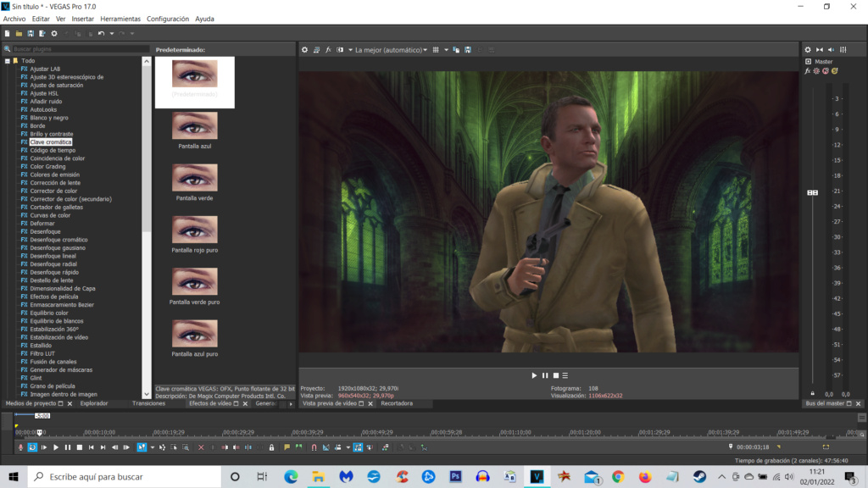Open project properties gear in main toolbar
Screen dimensions: 868x488
[x=54, y=33]
